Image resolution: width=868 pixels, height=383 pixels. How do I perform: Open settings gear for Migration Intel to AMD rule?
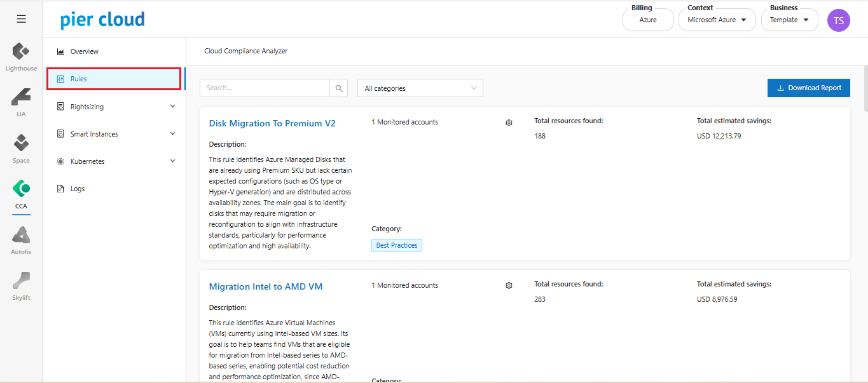coord(509,286)
